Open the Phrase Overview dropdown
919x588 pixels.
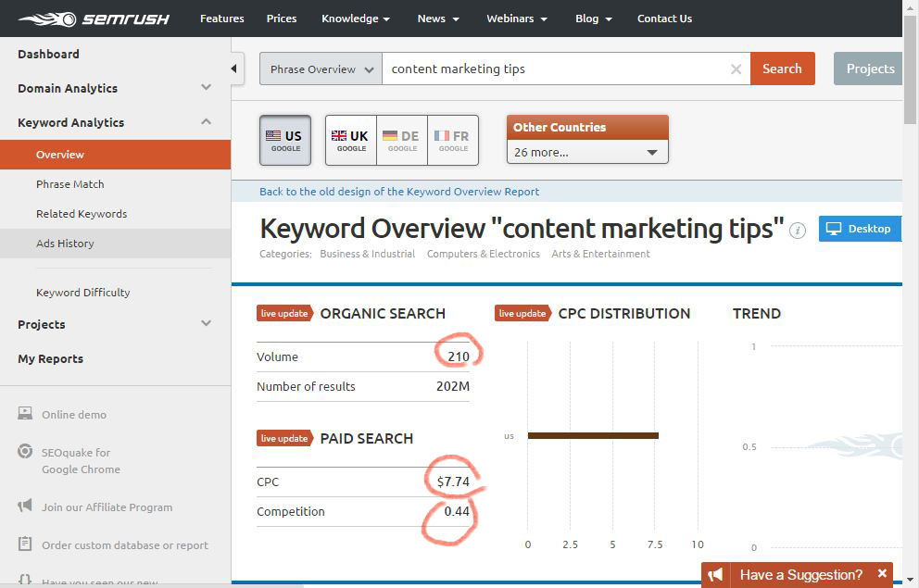pos(321,69)
